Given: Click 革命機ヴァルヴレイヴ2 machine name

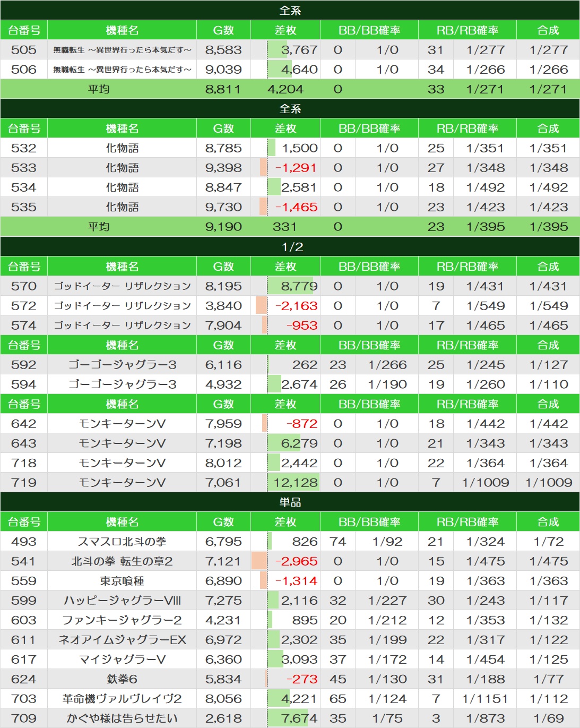Looking at the screenshot, I should [x=122, y=699].
